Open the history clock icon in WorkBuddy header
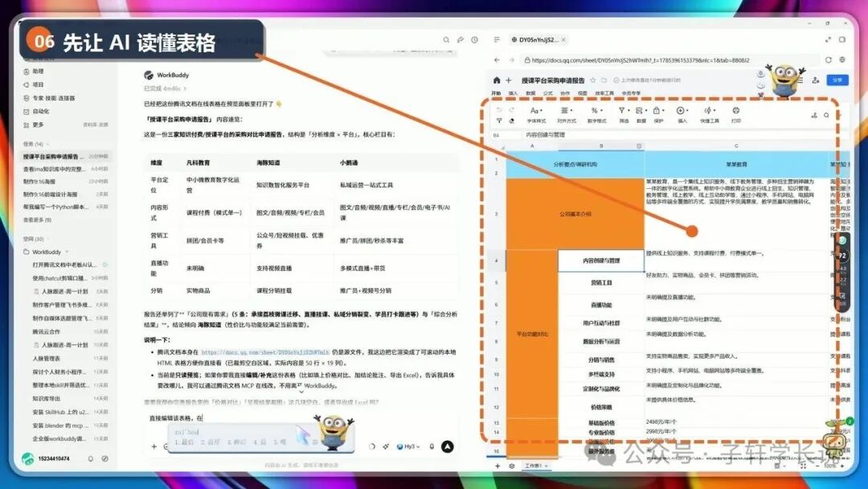 click(x=474, y=40)
